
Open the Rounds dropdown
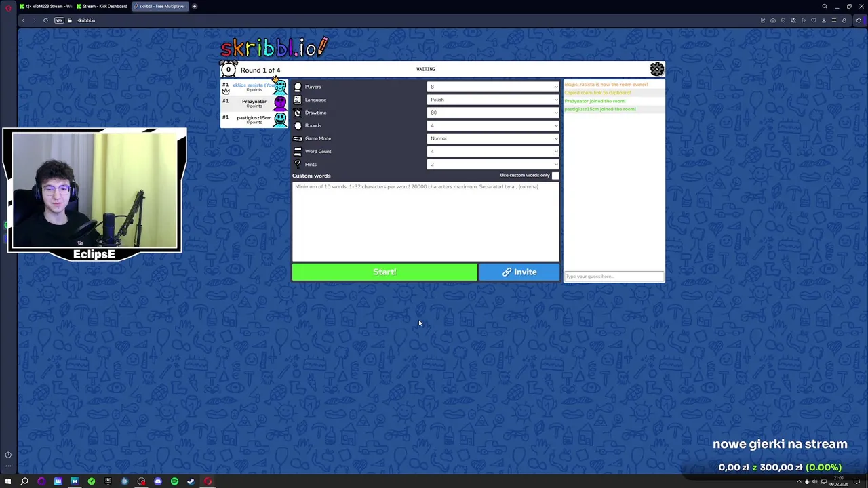493,125
